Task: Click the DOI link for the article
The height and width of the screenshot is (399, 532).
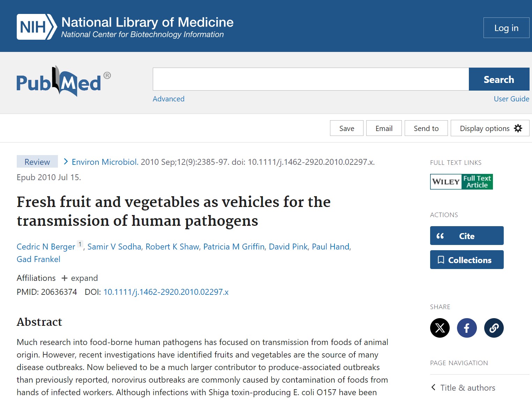Action: pyautogui.click(x=166, y=292)
